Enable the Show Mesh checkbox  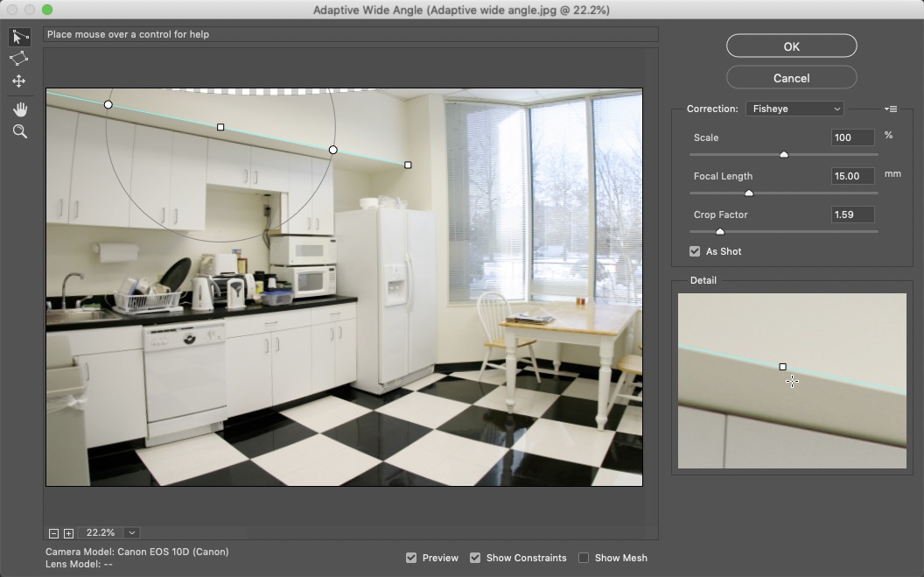584,558
